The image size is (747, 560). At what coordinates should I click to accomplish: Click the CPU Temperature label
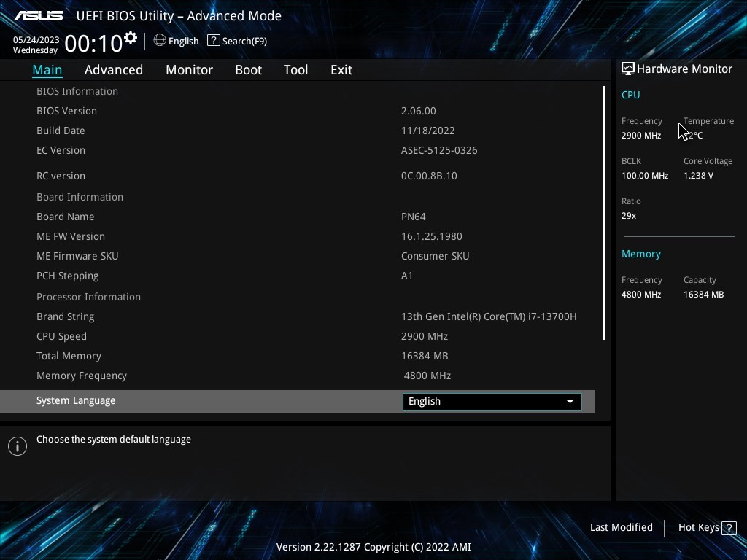pos(708,121)
